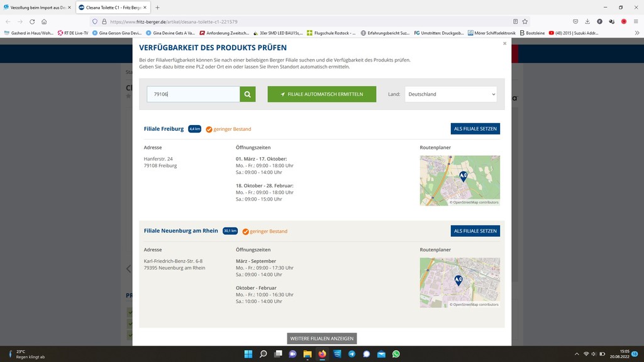644x362 pixels.
Task: Close the availability dialog with X
Action: pos(505,43)
